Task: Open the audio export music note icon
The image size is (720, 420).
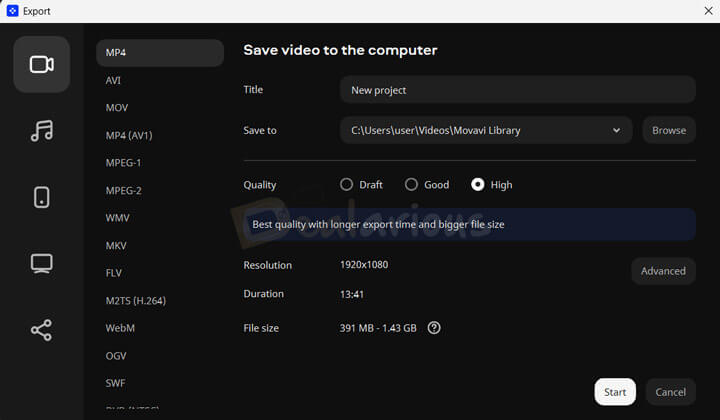Action: coord(41,131)
